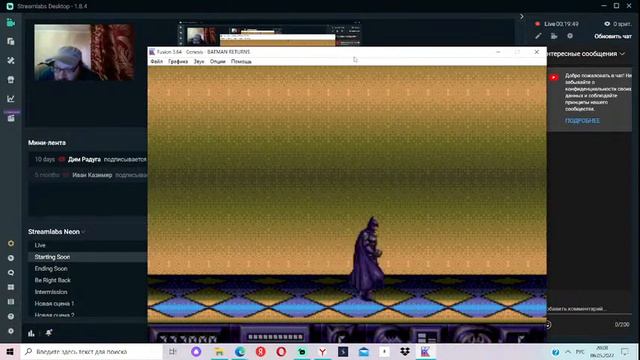Image resolution: width=640 pixels, height=360 pixels.
Task: Open the Layout Editor icon in left sidebar
Action: point(11,42)
